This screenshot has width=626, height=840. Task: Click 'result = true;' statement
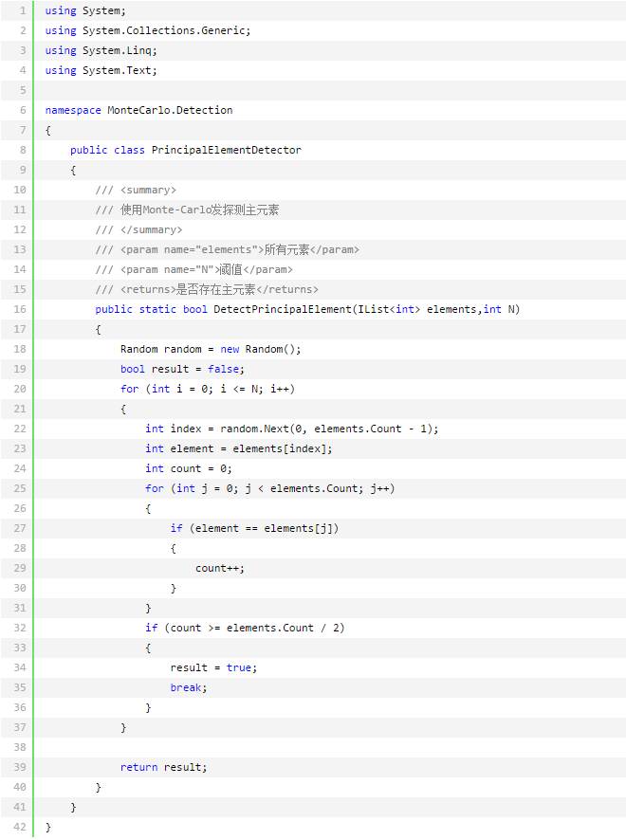click(x=213, y=667)
